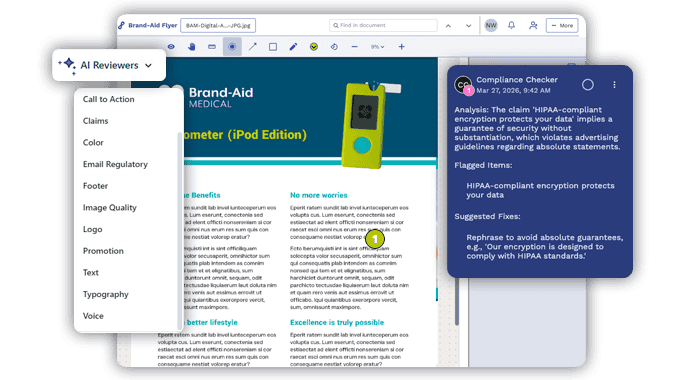Select the text highlight tool
This screenshot has width=700, height=380.
tap(212, 46)
